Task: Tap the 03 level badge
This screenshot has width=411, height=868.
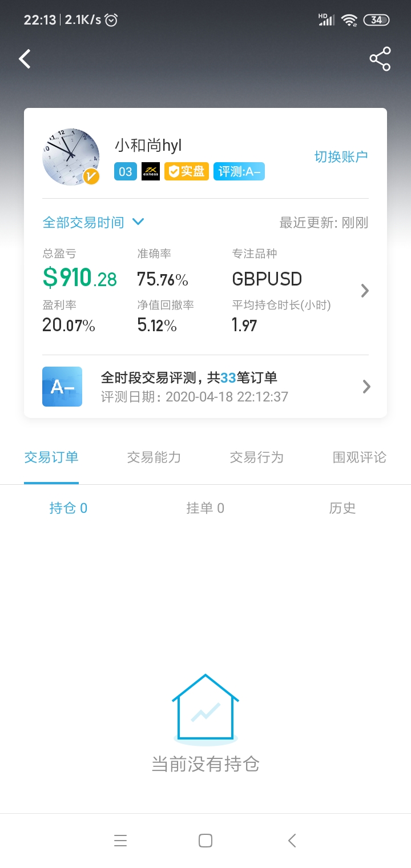Action: [x=126, y=172]
